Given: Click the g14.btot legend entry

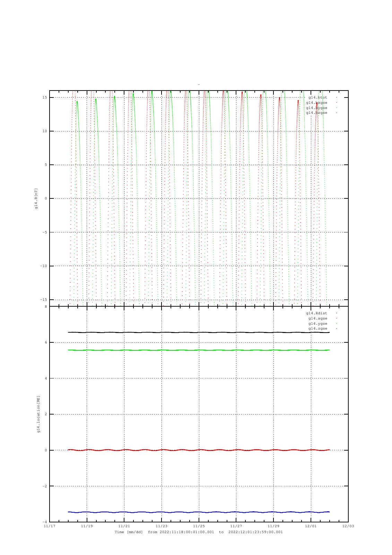Looking at the screenshot, I should coord(317,97).
